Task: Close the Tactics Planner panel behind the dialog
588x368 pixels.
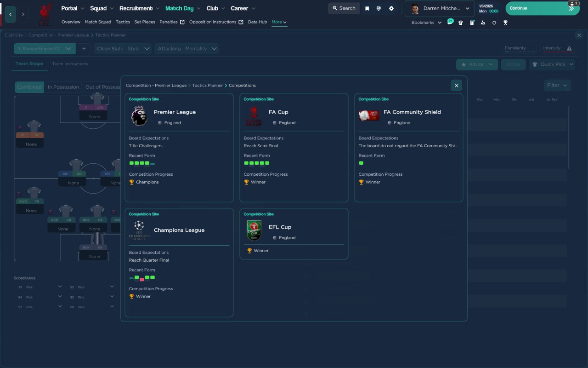Action: click(579, 35)
